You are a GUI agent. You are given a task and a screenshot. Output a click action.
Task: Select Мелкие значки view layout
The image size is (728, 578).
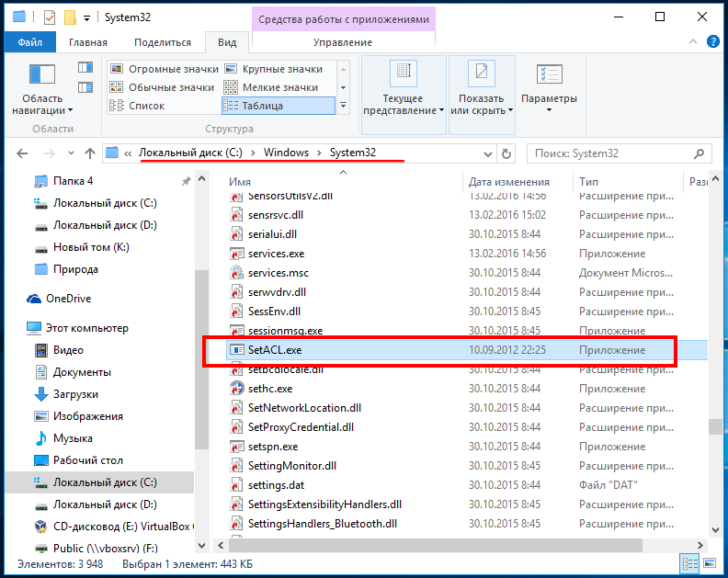click(x=271, y=87)
